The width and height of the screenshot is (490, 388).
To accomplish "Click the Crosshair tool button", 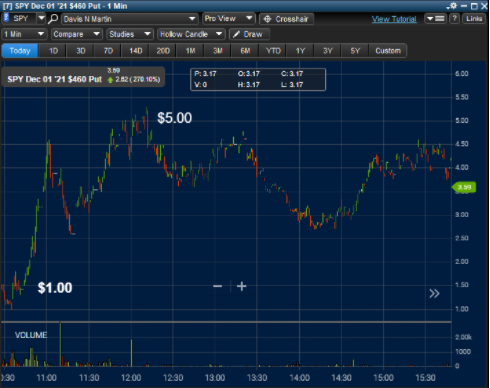I will (x=287, y=19).
